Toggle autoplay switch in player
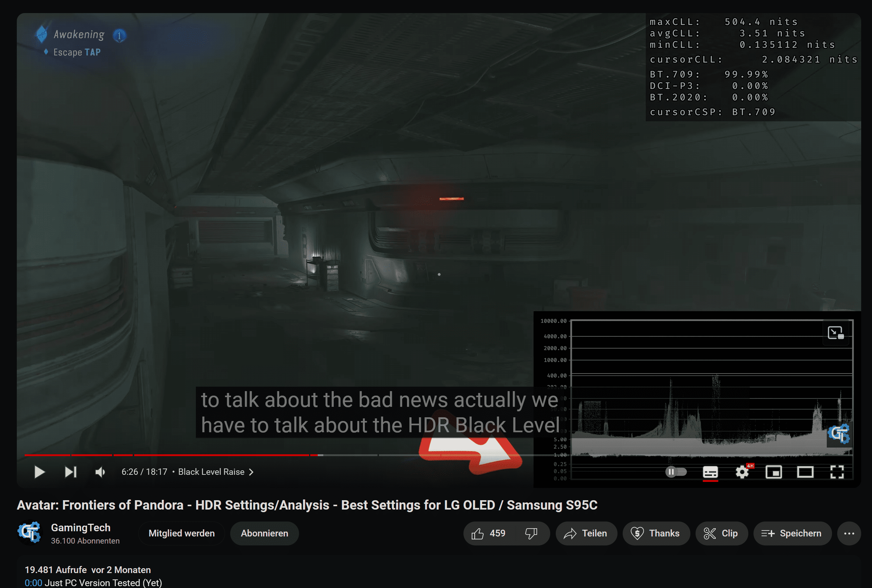The height and width of the screenshot is (588, 872). tap(676, 472)
